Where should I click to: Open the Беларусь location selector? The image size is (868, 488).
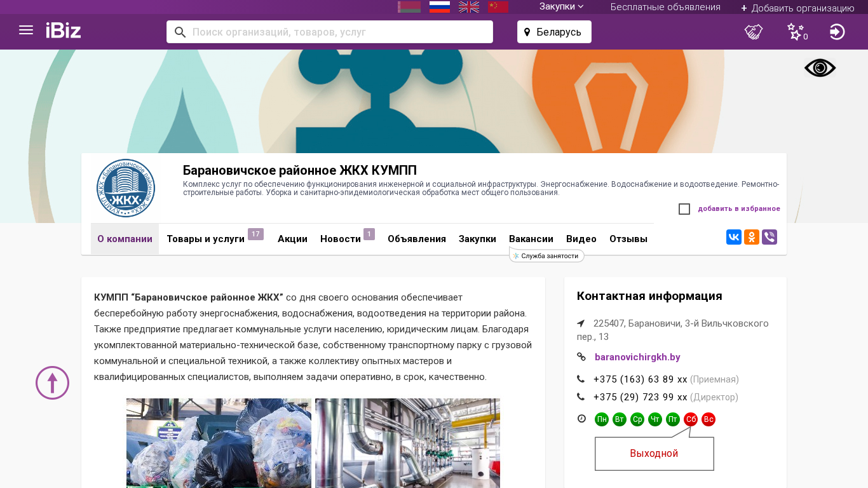(x=554, y=32)
